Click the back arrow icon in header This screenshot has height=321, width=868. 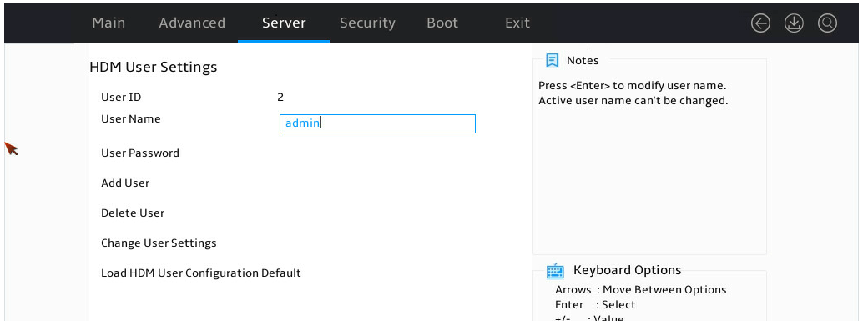coord(760,23)
